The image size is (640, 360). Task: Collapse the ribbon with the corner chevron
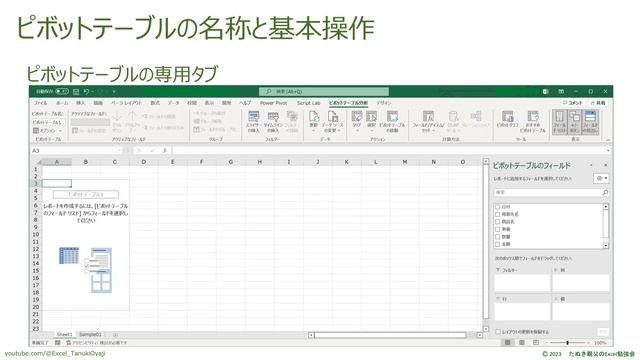click(608, 140)
